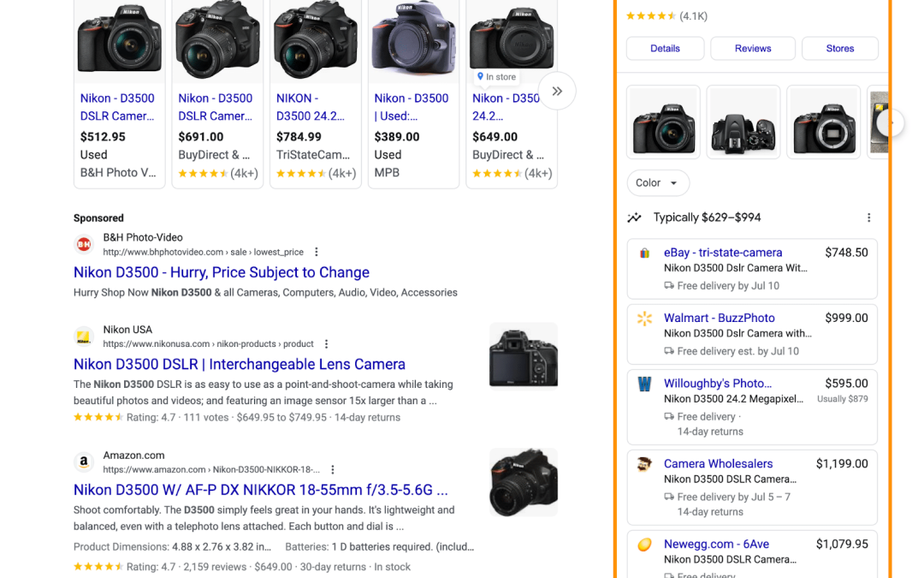Click the Willoughby's W logo icon
The image size is (924, 578).
(x=645, y=384)
